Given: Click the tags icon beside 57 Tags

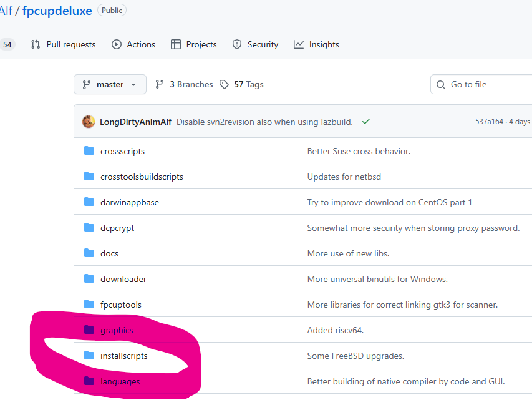Looking at the screenshot, I should tap(224, 84).
